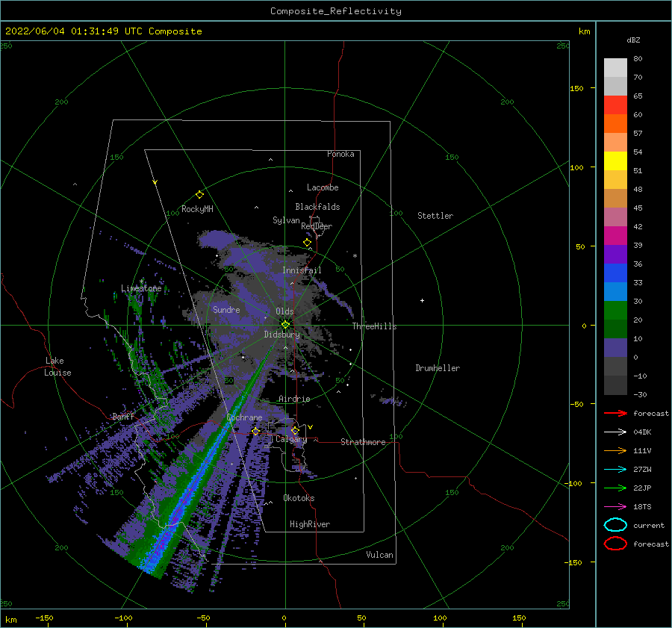Click the bottom axis -150 tick label

tap(44, 618)
